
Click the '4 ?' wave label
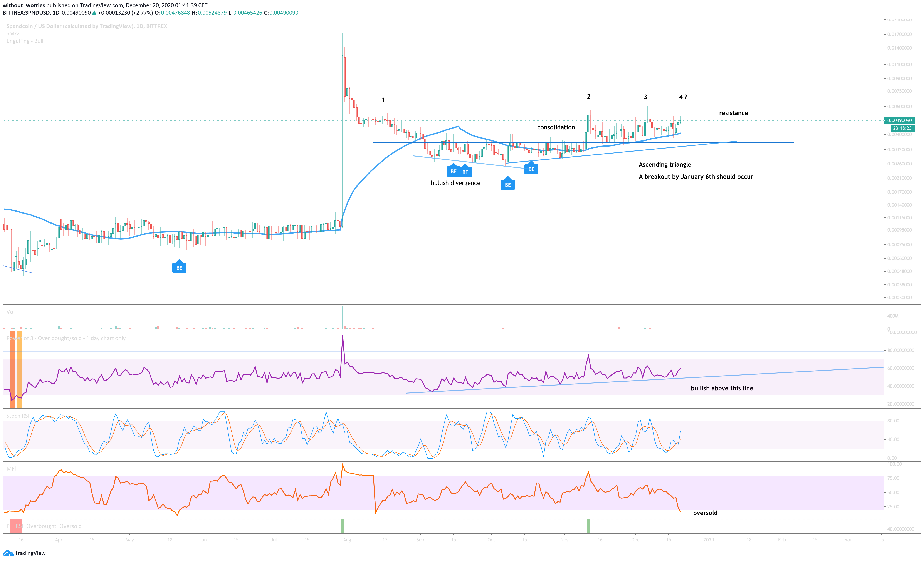tap(683, 97)
